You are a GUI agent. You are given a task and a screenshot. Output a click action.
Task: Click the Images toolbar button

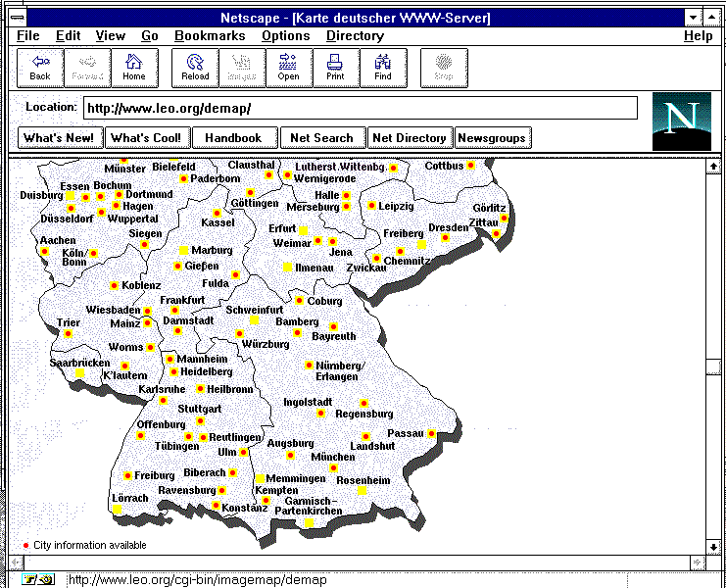point(242,68)
